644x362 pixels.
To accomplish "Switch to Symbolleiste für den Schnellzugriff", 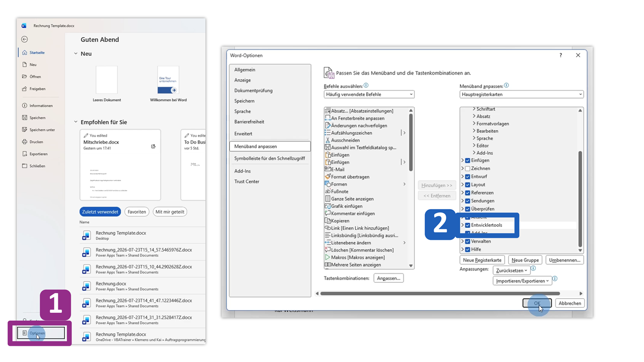I will tap(270, 158).
